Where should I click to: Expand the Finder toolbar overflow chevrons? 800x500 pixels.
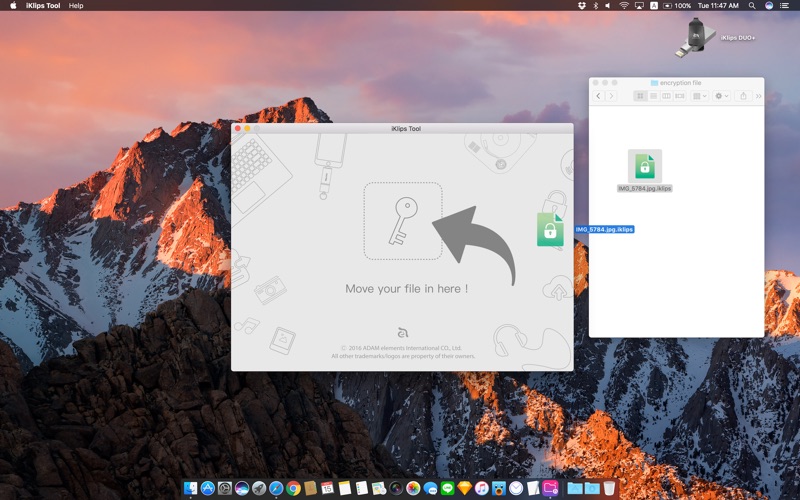pos(759,96)
